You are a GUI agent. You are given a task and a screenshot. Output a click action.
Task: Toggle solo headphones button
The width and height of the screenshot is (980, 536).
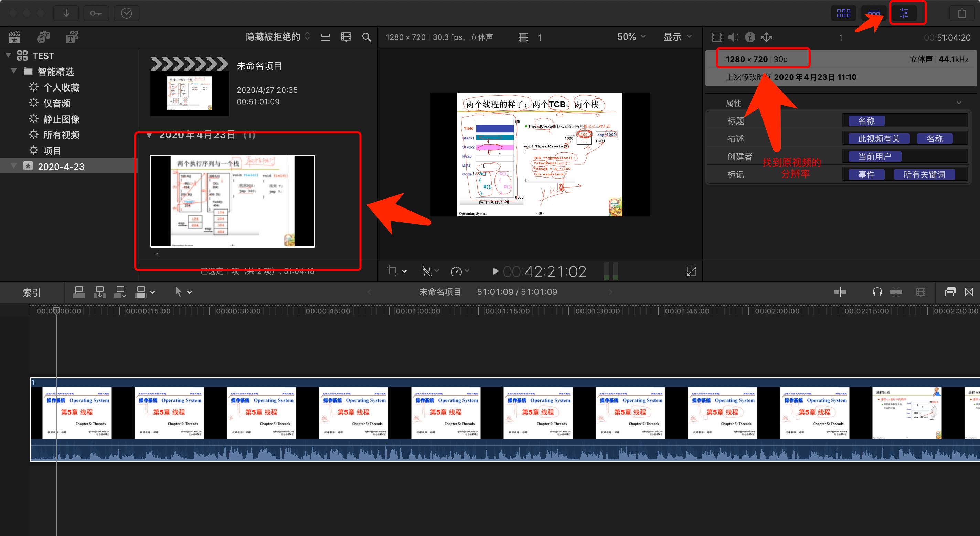(877, 292)
